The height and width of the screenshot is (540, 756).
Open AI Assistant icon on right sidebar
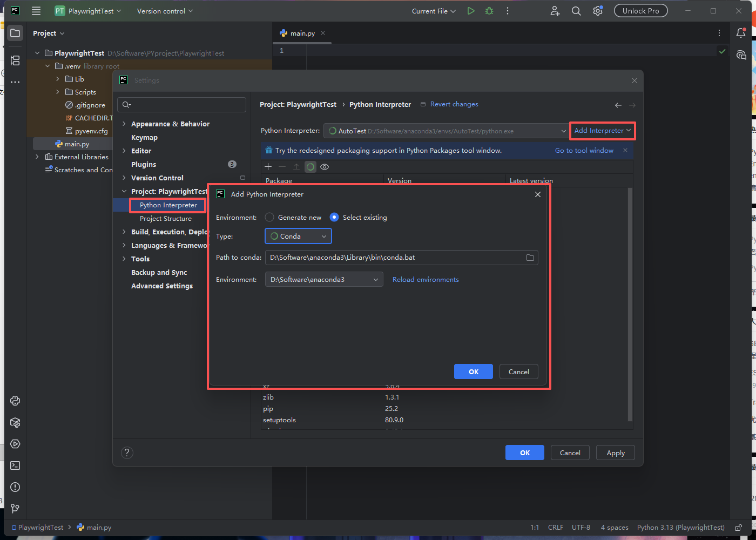741,55
